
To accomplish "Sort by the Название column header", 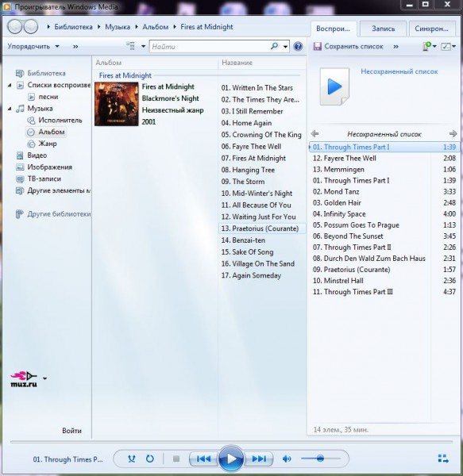I will pos(237,63).
